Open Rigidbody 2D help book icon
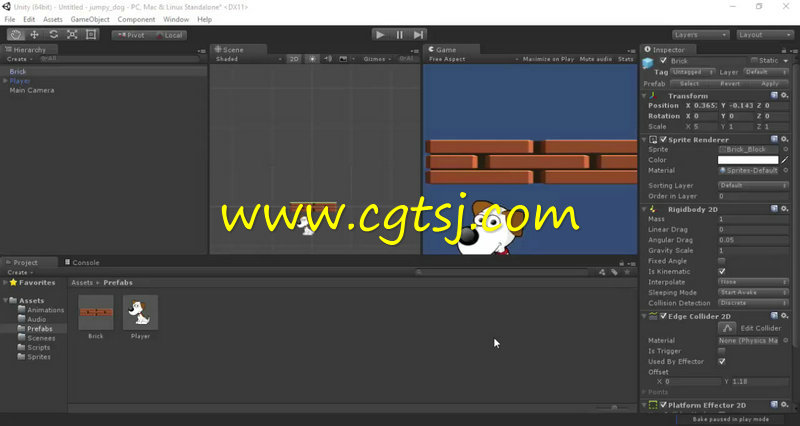The width and height of the screenshot is (800, 426). point(774,209)
